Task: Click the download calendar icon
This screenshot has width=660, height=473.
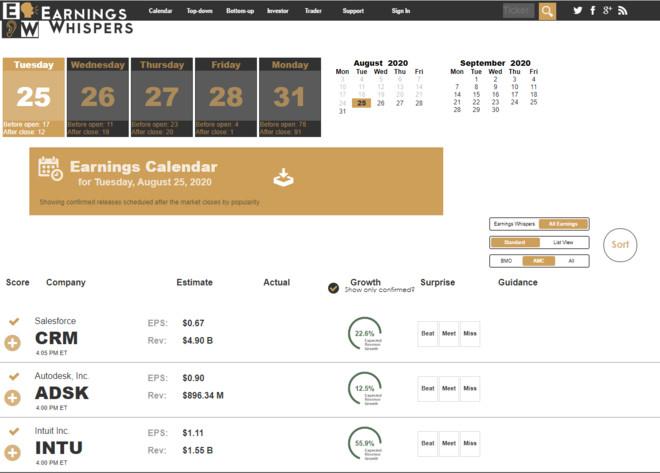Action: [284, 178]
